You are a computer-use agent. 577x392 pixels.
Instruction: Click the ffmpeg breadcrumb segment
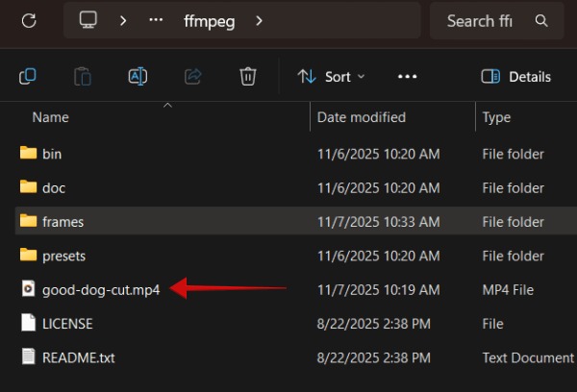pos(209,20)
